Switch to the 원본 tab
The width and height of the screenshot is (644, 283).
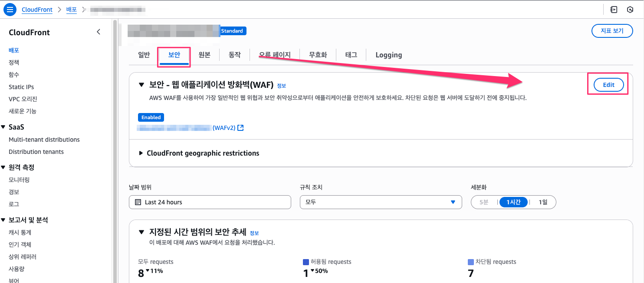204,55
